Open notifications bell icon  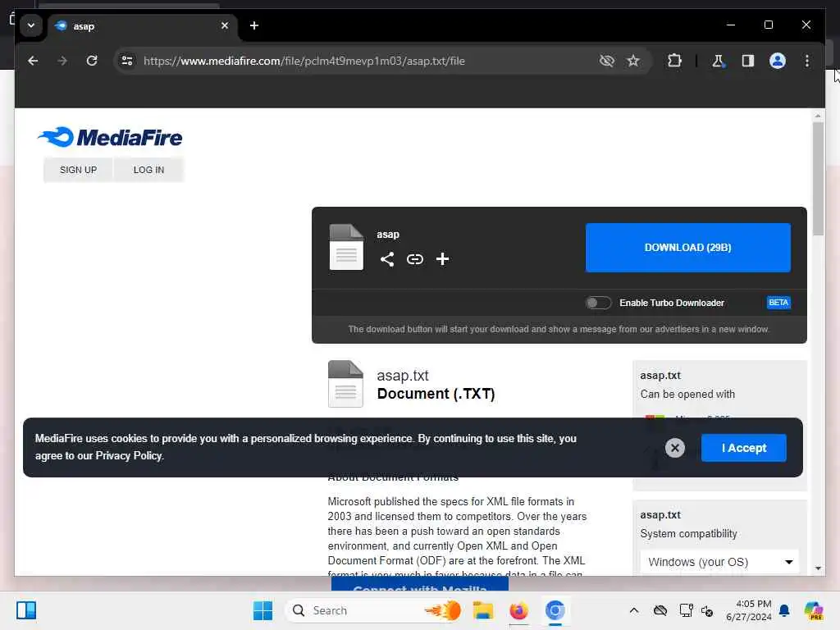coord(784,610)
